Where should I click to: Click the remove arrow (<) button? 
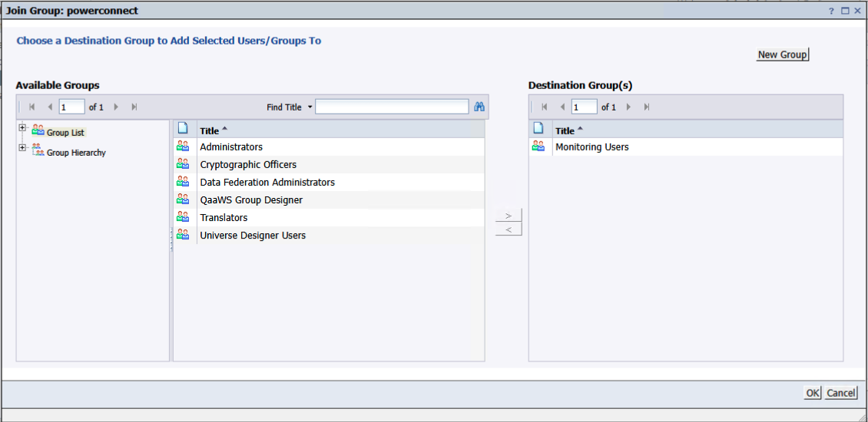tap(509, 229)
